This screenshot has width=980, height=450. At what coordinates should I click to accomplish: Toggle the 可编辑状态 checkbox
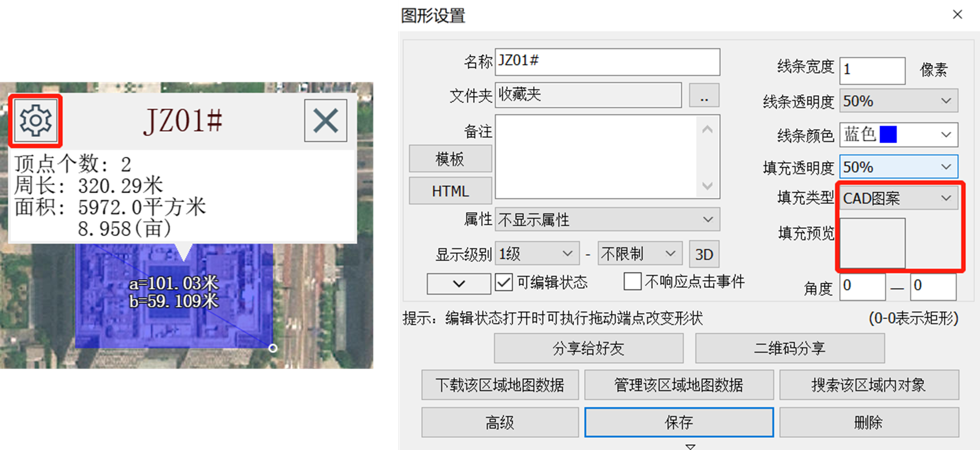[504, 283]
